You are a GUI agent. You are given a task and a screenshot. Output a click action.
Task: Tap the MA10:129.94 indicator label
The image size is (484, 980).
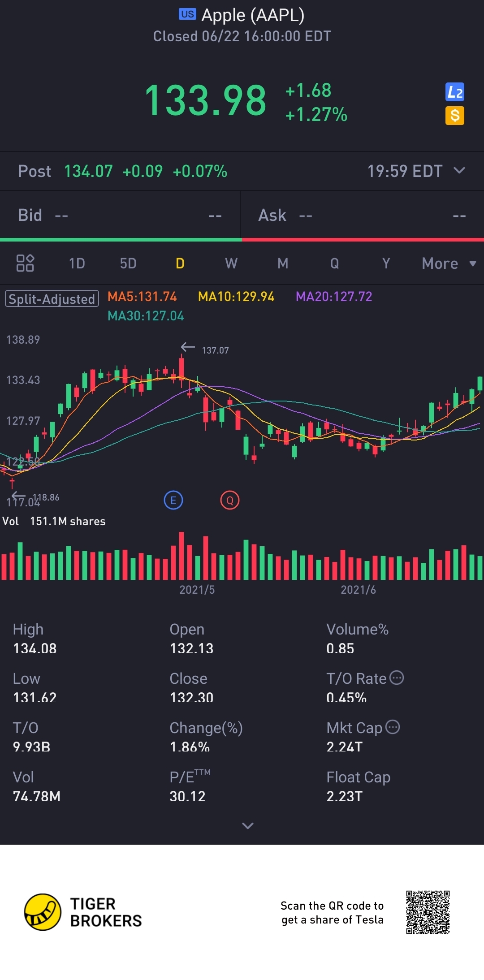tap(236, 297)
